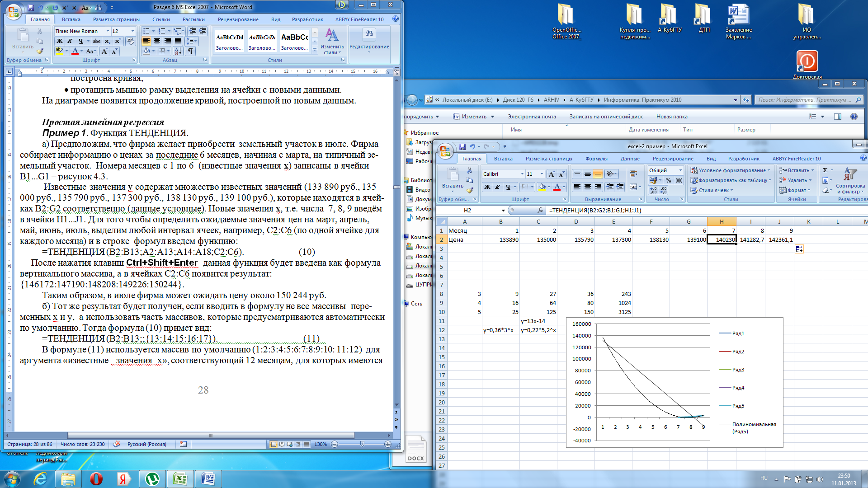
Task: Click Сортировка и фильтр in Excel
Action: coord(850,181)
